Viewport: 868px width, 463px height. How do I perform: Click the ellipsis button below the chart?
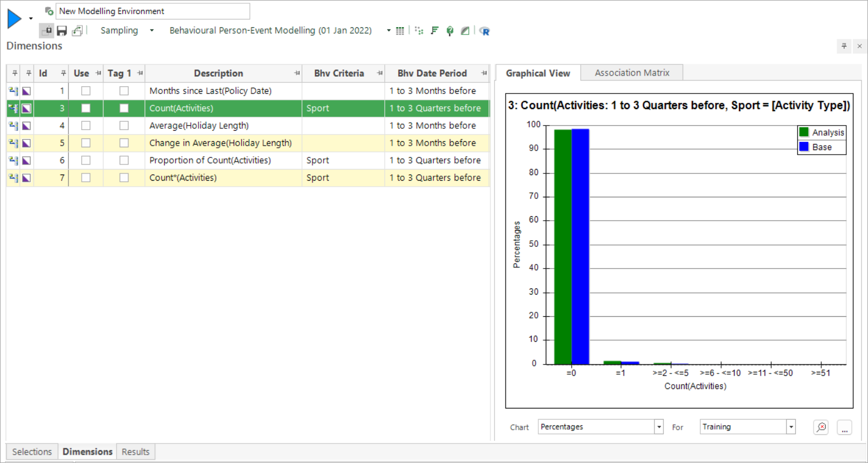[844, 427]
